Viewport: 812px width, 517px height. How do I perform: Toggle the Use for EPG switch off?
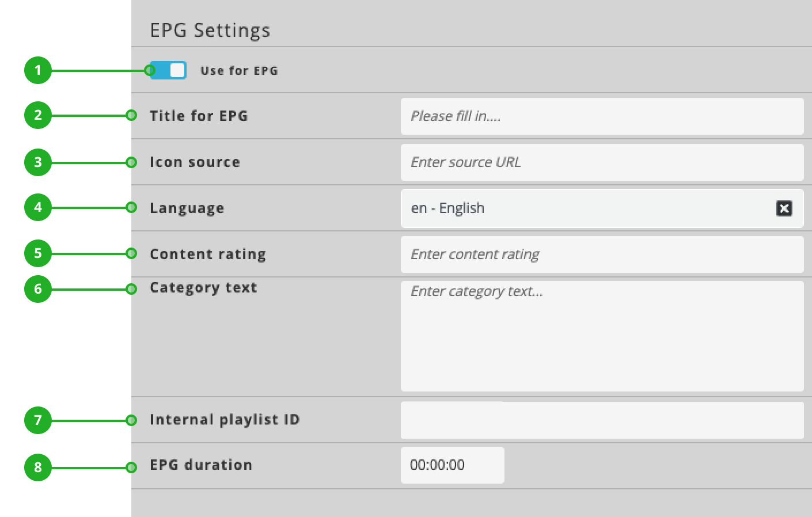[168, 70]
